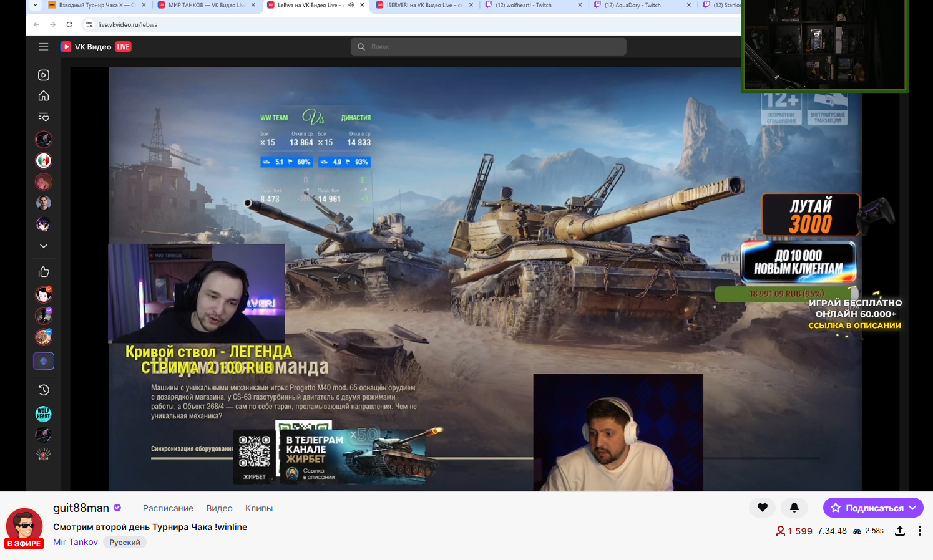The height and width of the screenshot is (560, 933).
Task: Click the stream latency speedometer icon
Action: click(857, 531)
